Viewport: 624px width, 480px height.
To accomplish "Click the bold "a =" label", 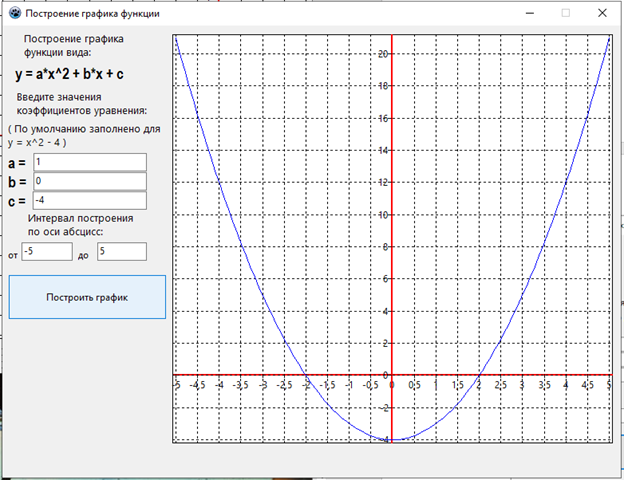I will [x=17, y=163].
